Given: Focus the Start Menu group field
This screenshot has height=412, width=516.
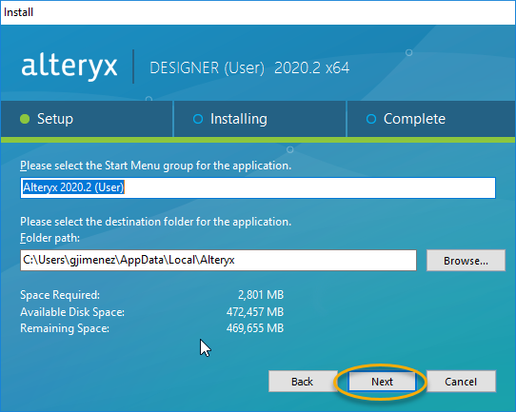Looking at the screenshot, I should coord(258,188).
